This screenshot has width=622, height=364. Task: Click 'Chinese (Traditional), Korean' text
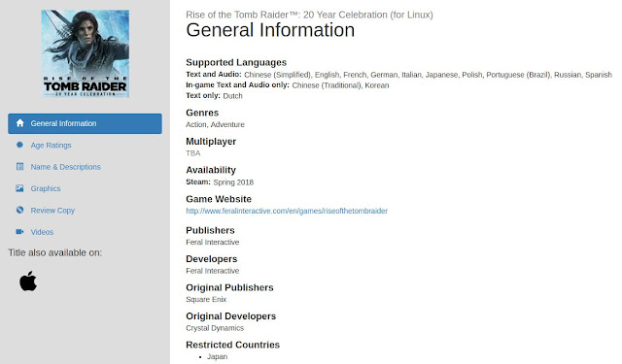[340, 85]
